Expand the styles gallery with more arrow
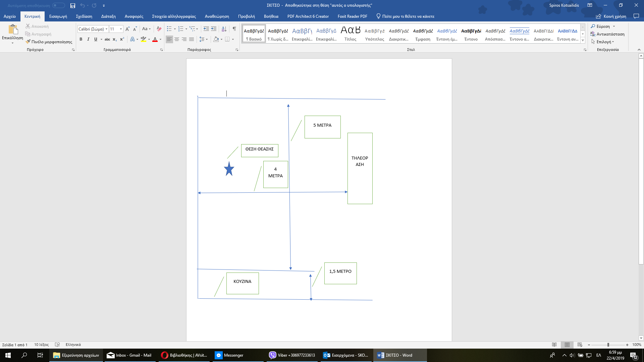This screenshot has width=644, height=362. point(583,41)
